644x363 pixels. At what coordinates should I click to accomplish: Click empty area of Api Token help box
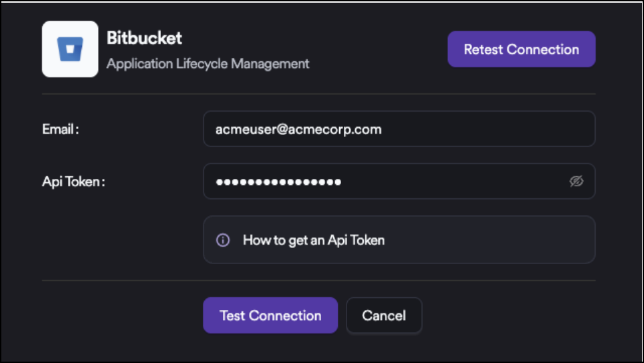(497, 240)
